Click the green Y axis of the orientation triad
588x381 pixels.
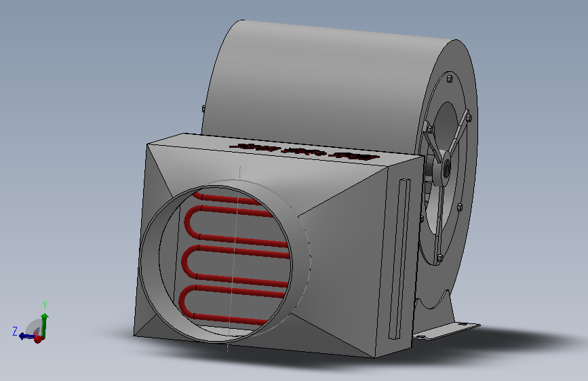click(44, 325)
